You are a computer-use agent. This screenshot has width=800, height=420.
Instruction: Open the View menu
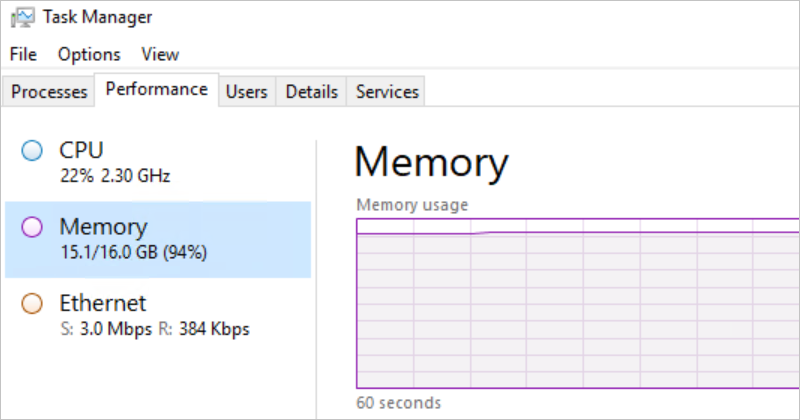point(160,54)
